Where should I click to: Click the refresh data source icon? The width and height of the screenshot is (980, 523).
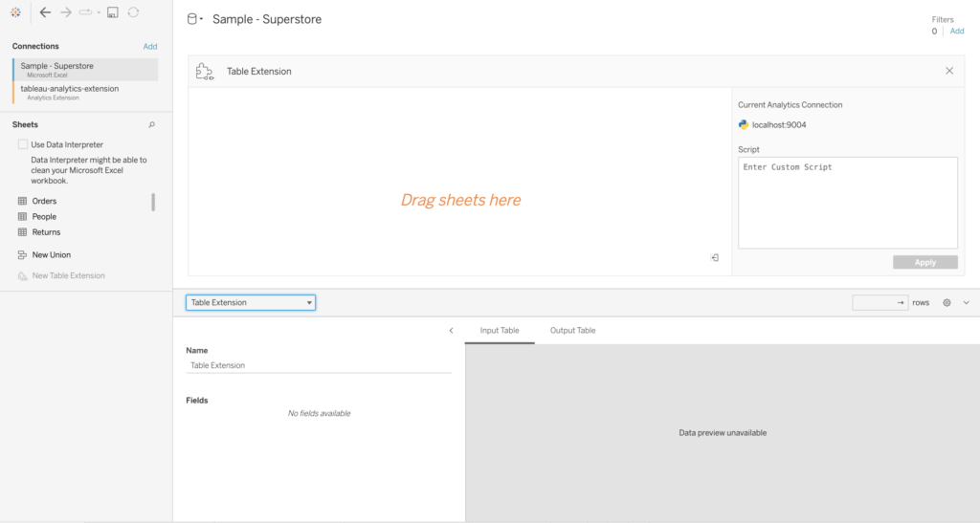click(x=133, y=12)
